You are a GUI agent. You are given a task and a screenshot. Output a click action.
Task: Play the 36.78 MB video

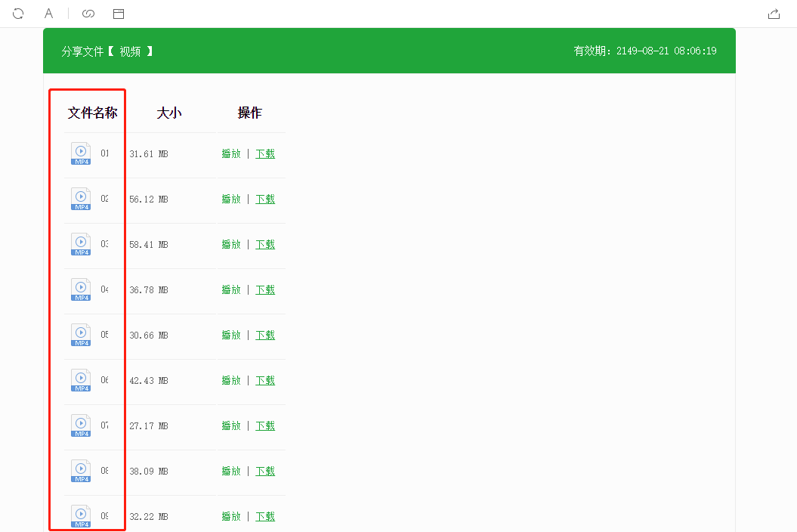[231, 289]
